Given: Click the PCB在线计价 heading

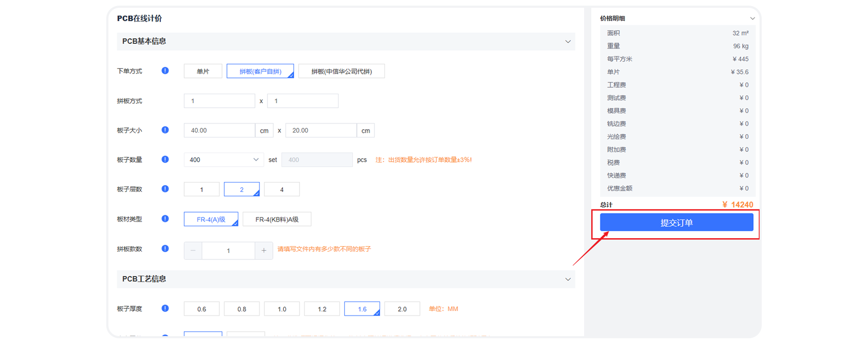Looking at the screenshot, I should 139,18.
